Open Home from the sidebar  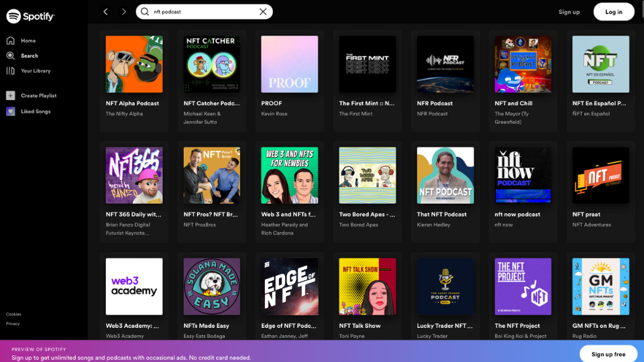[x=21, y=41]
